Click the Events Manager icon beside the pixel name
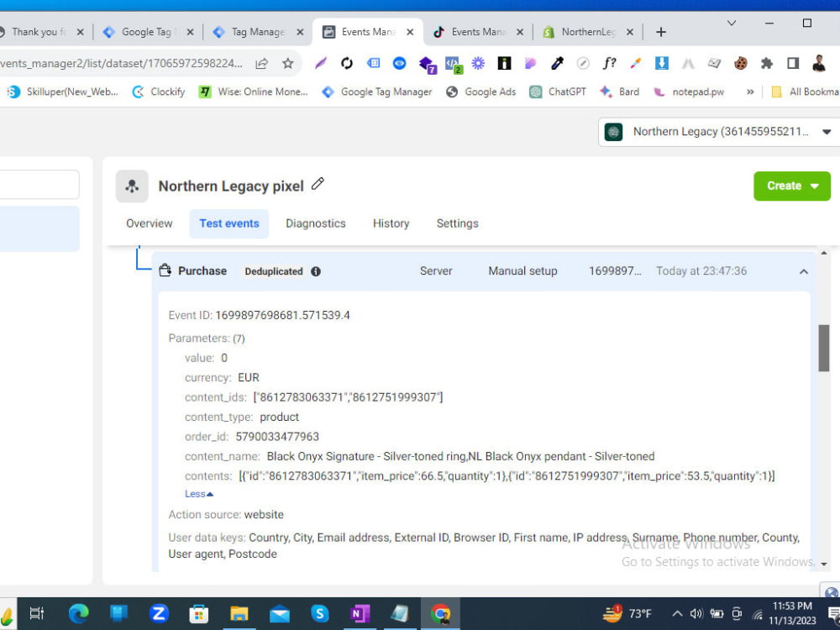 132,186
